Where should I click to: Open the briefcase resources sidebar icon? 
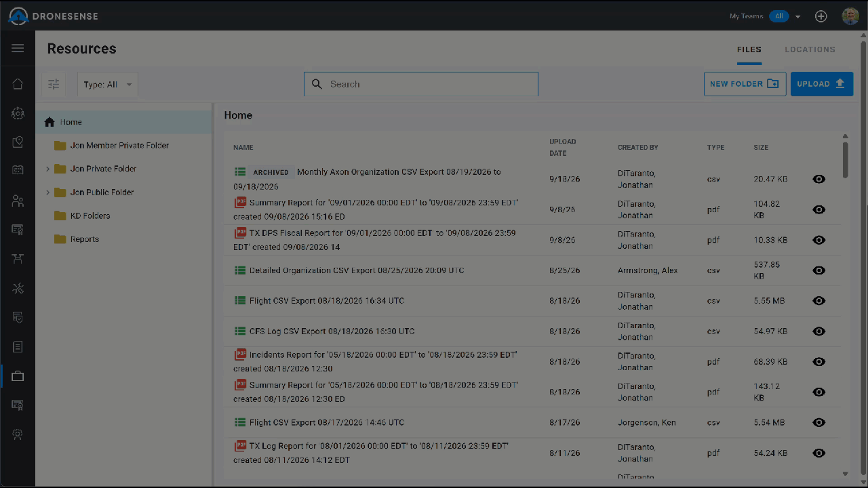tap(18, 375)
